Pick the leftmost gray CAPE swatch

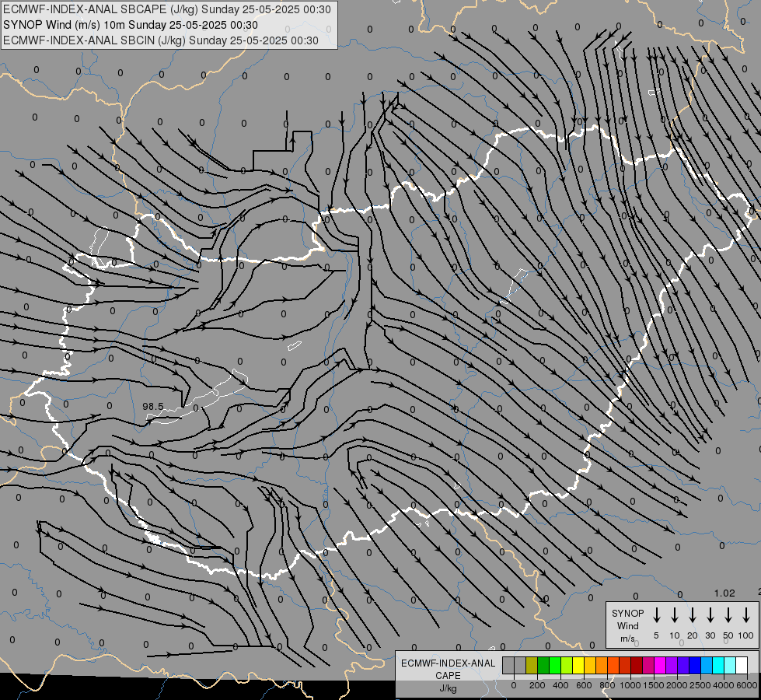coord(508,665)
